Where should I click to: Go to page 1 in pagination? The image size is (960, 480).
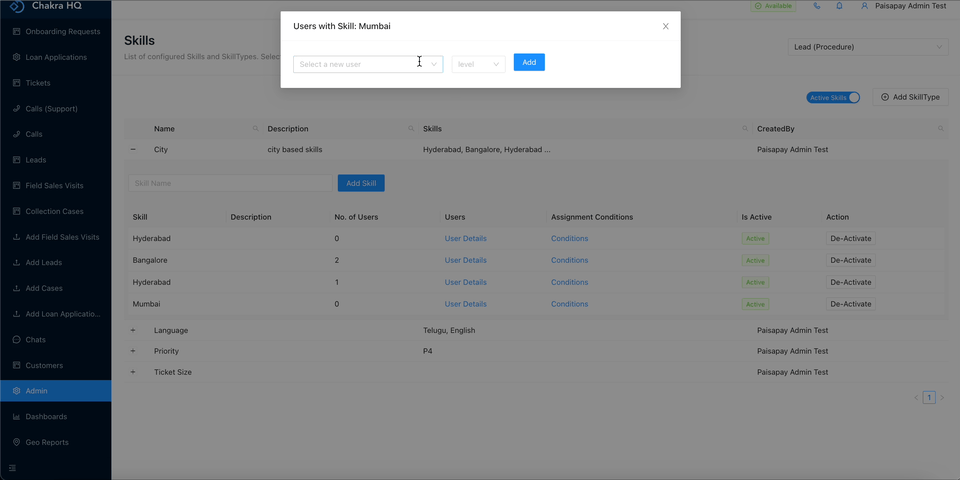929,398
